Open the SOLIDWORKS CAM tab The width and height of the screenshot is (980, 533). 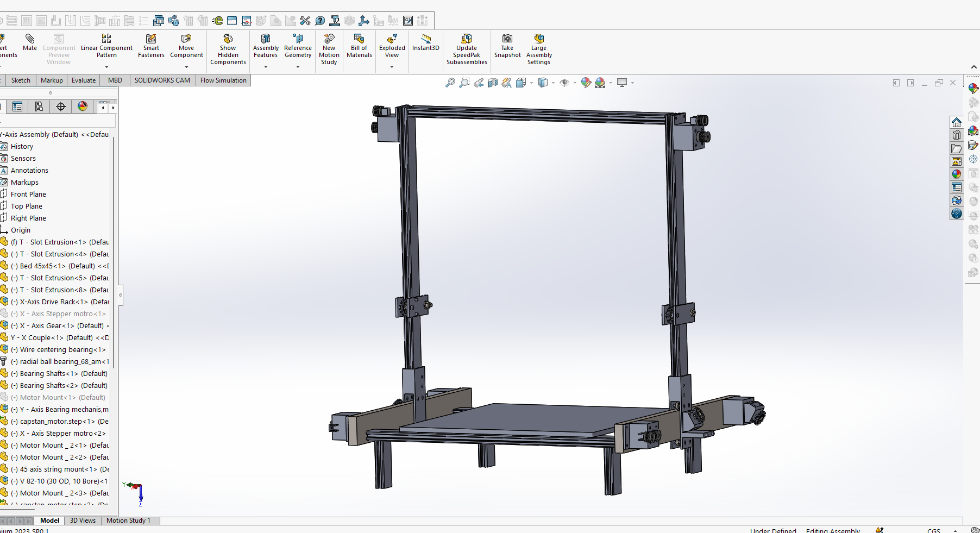(x=162, y=80)
